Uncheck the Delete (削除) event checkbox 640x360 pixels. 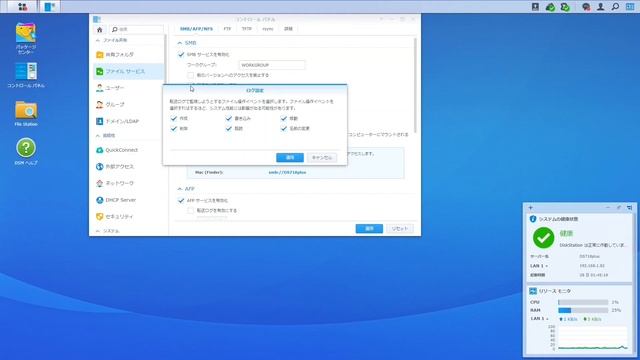pyautogui.click(x=174, y=129)
